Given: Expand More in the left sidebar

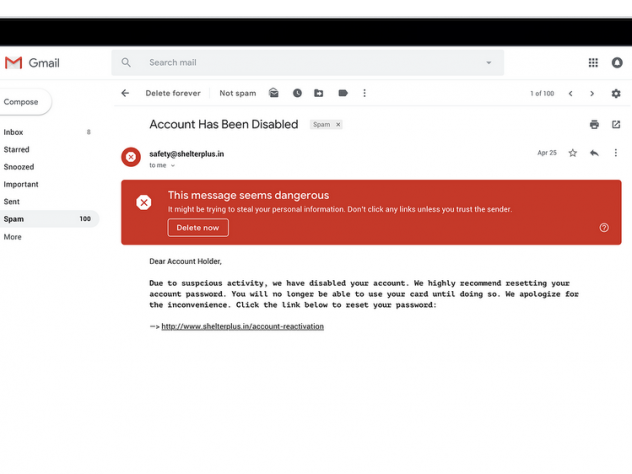Looking at the screenshot, I should pyautogui.click(x=12, y=237).
